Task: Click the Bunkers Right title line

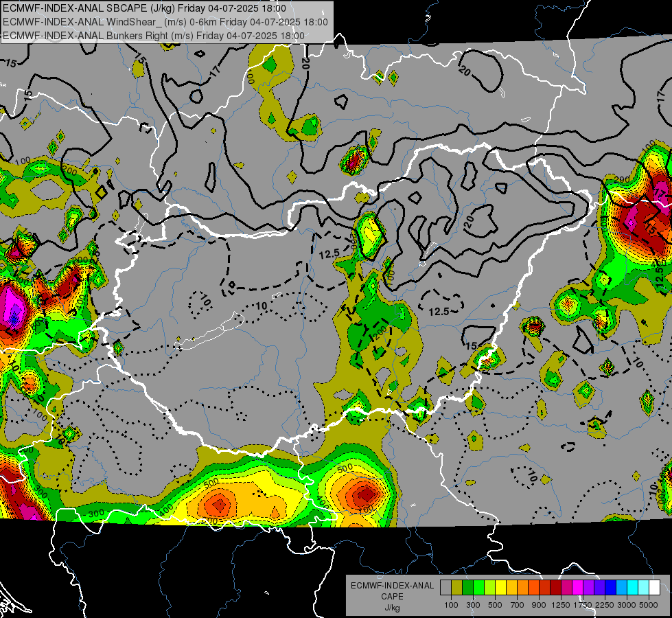Action: click(x=154, y=36)
